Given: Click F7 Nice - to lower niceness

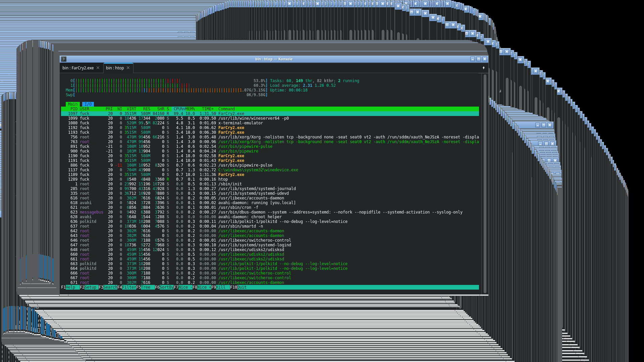Looking at the screenshot, I should pyautogui.click(x=183, y=287).
